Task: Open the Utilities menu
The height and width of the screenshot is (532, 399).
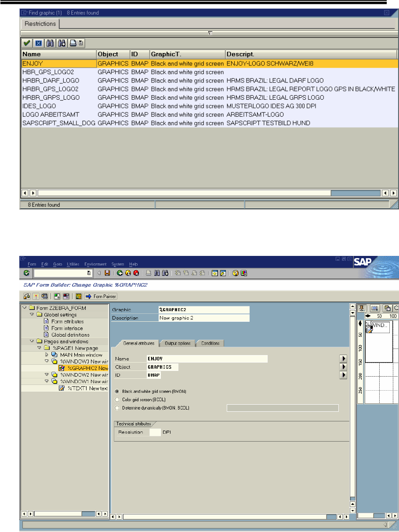Action: (73, 264)
